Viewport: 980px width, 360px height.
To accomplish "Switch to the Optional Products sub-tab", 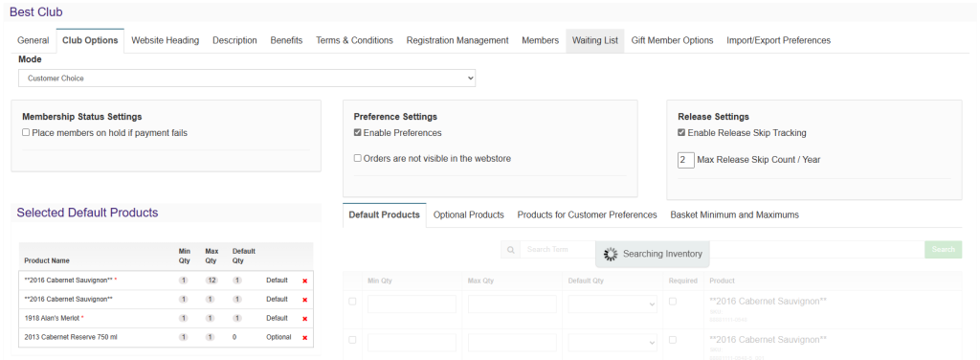I will (469, 214).
